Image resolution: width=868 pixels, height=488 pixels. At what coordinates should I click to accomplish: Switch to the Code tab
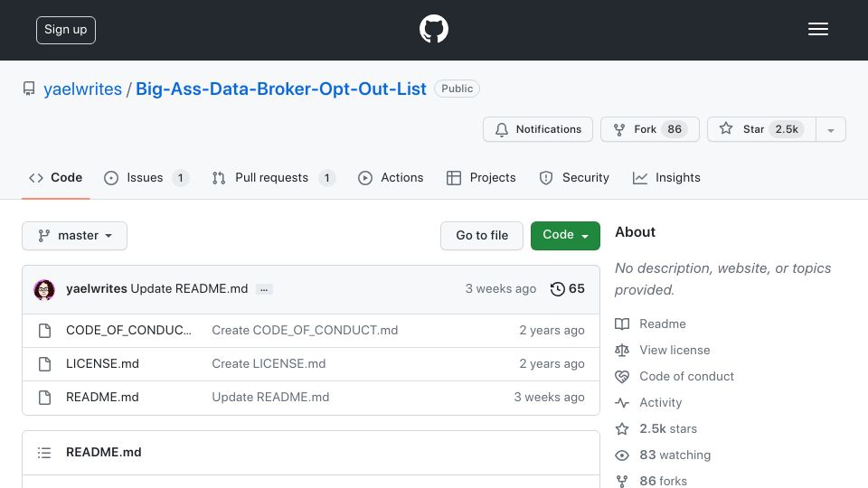click(x=55, y=178)
